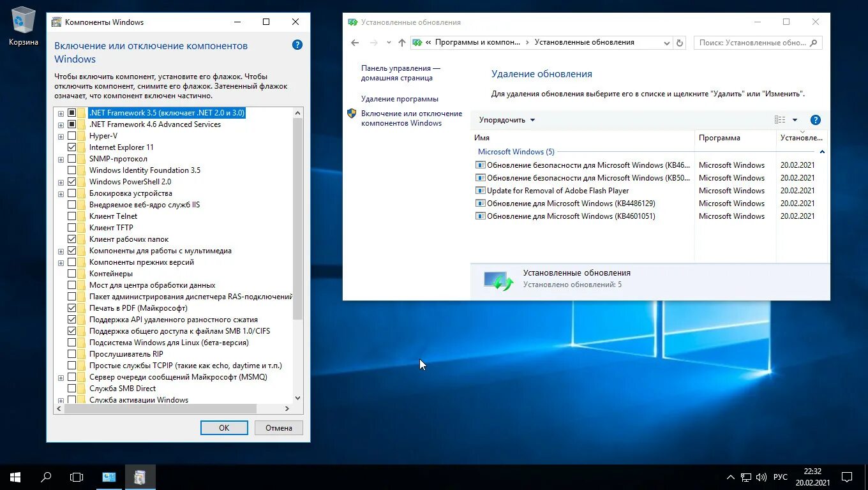The image size is (868, 490).
Task: Enable Клиент TFTP checkbox
Action: tap(71, 228)
